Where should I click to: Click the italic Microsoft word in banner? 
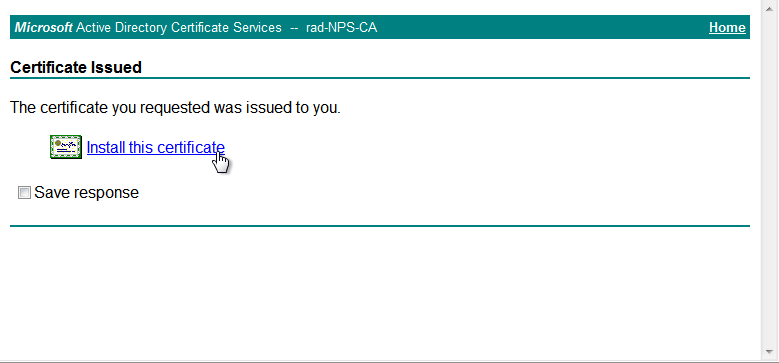point(44,27)
